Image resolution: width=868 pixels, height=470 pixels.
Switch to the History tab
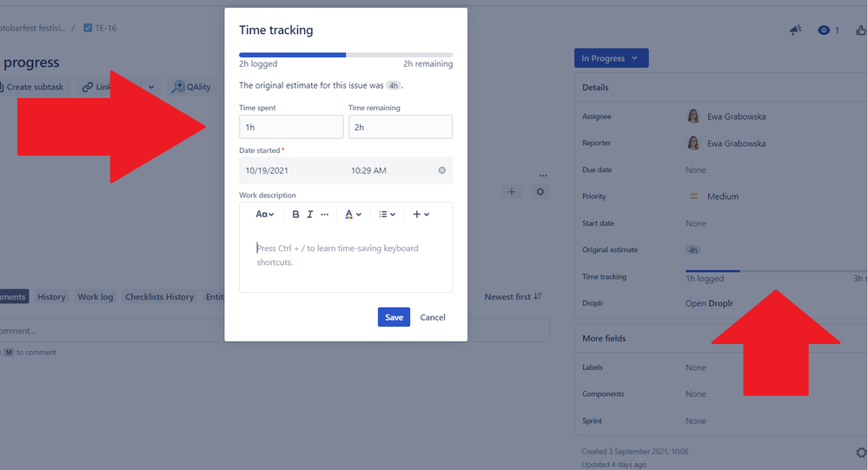(51, 297)
